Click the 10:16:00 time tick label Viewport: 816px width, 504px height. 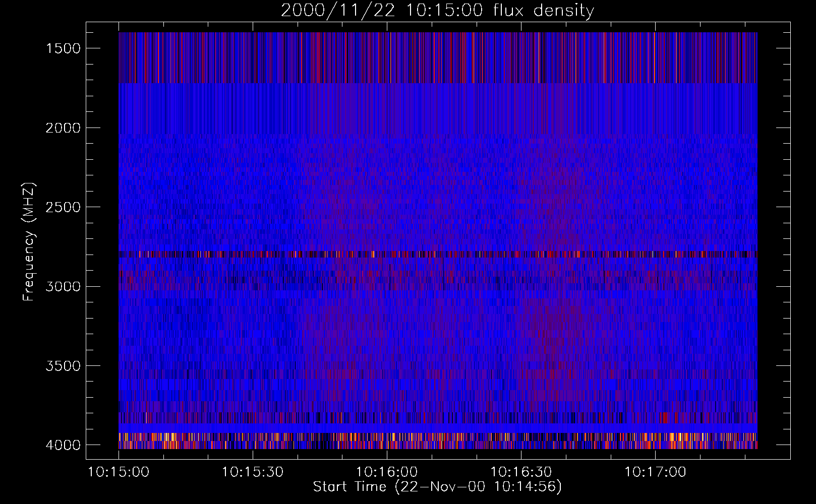tap(387, 472)
